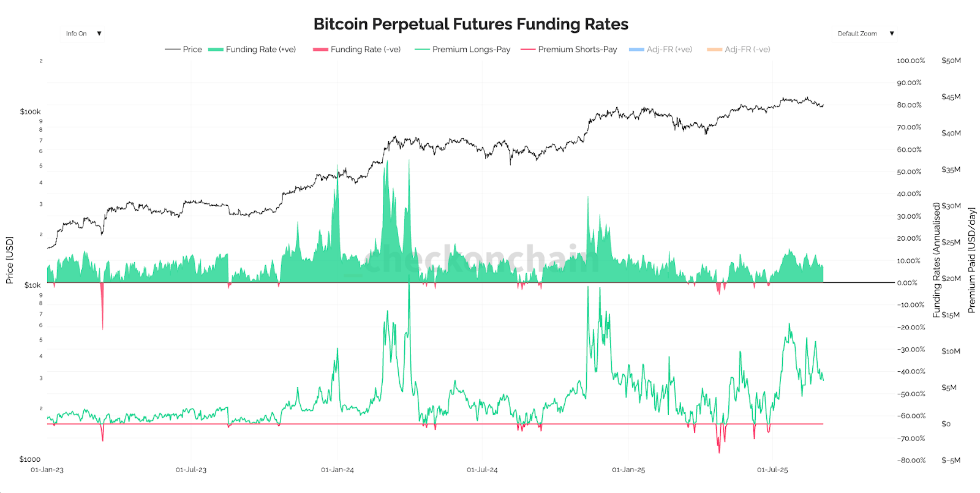Viewport: 980px width, 493px height.
Task: Open the Info On dropdown
Action: coord(83,34)
